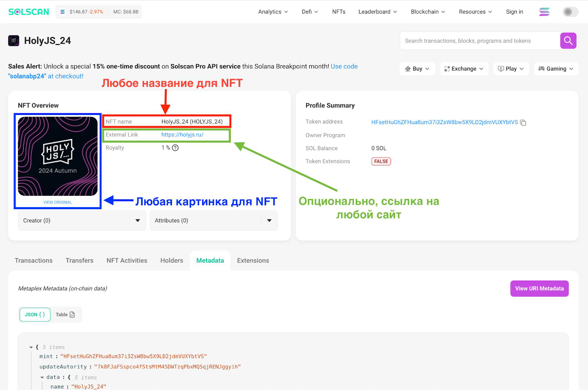Click the card icon on the Buy button
The image size is (588, 390).
click(x=408, y=69)
